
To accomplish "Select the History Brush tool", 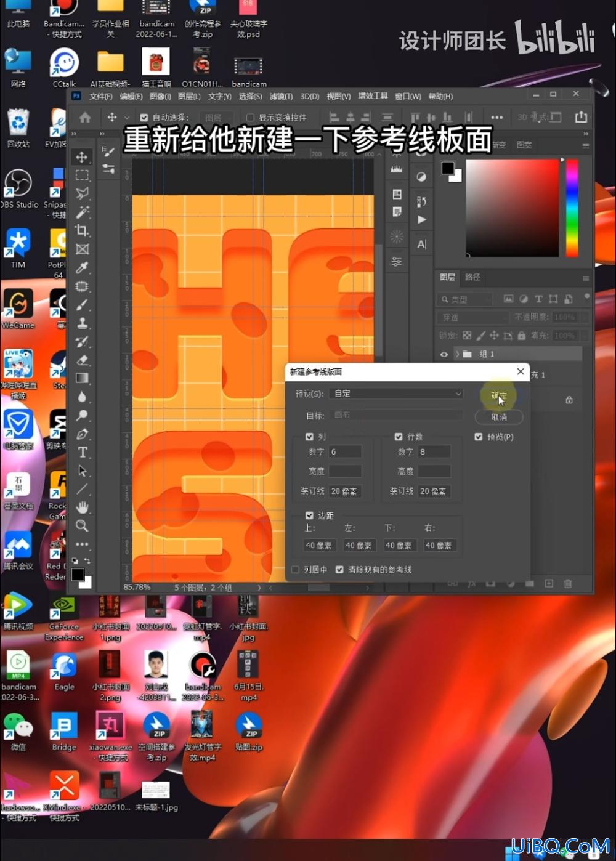I will pos(82,342).
